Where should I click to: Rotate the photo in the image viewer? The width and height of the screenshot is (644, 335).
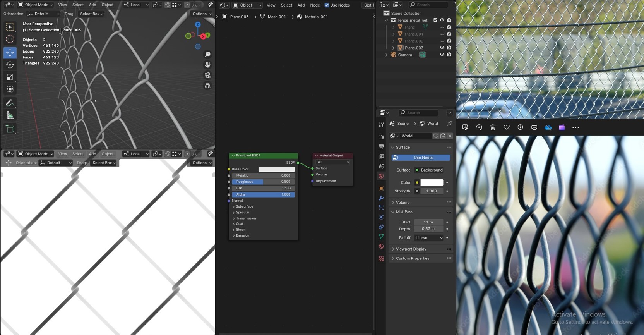479,127
